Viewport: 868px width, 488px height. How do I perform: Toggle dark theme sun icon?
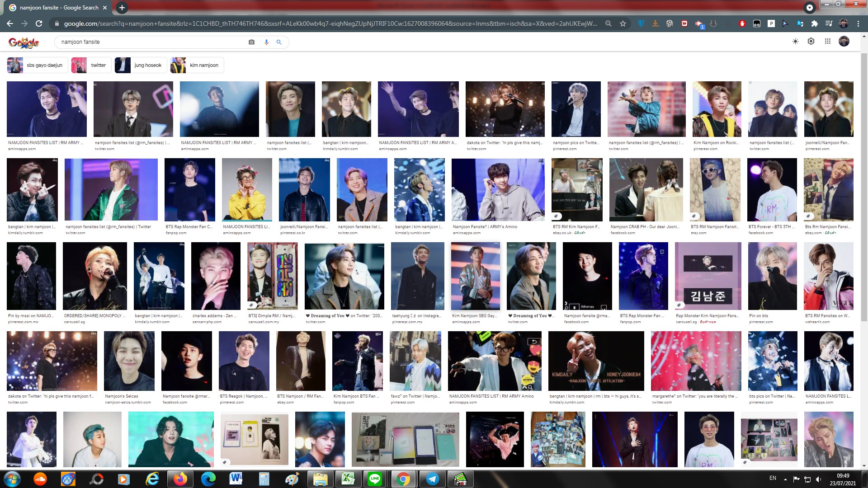795,42
